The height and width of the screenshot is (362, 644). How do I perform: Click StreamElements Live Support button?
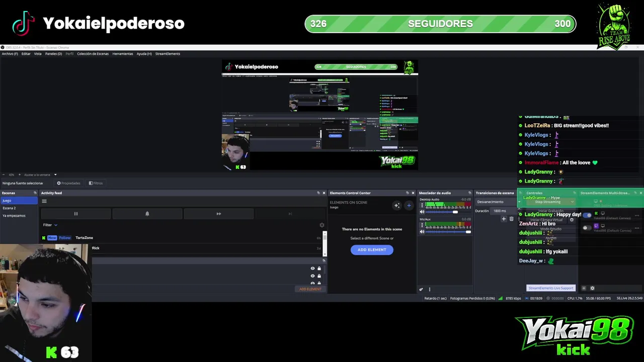click(x=550, y=288)
